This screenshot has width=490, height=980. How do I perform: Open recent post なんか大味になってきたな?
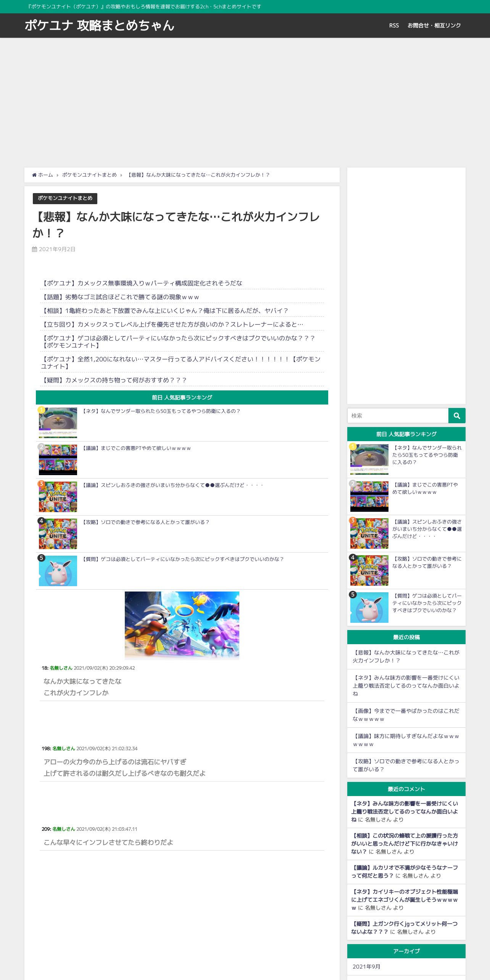[406, 656]
